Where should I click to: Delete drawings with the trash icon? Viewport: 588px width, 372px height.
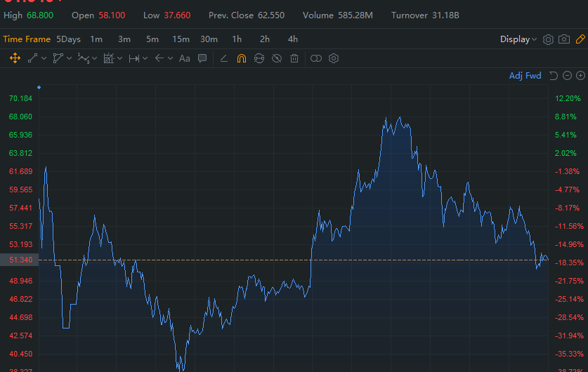click(294, 58)
